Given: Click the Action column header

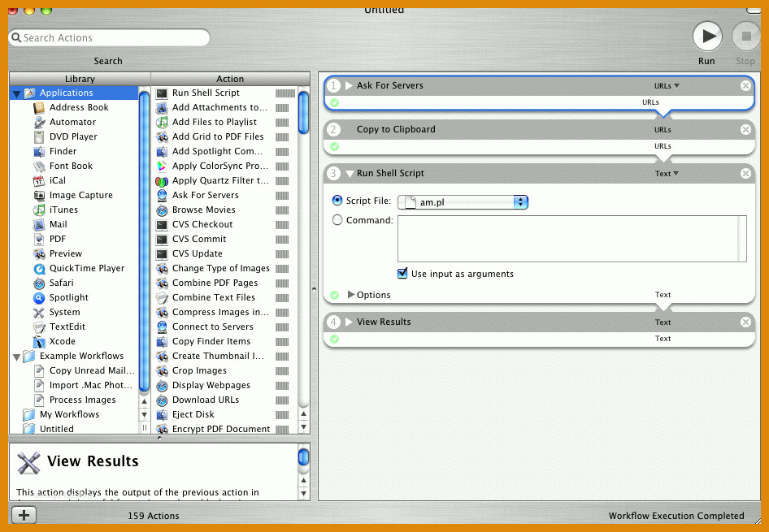Looking at the screenshot, I should (230, 79).
